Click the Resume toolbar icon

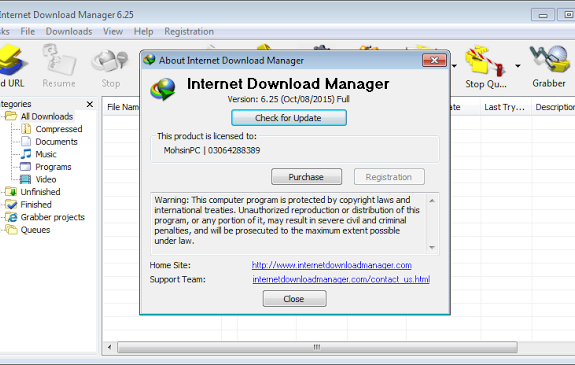[59, 65]
